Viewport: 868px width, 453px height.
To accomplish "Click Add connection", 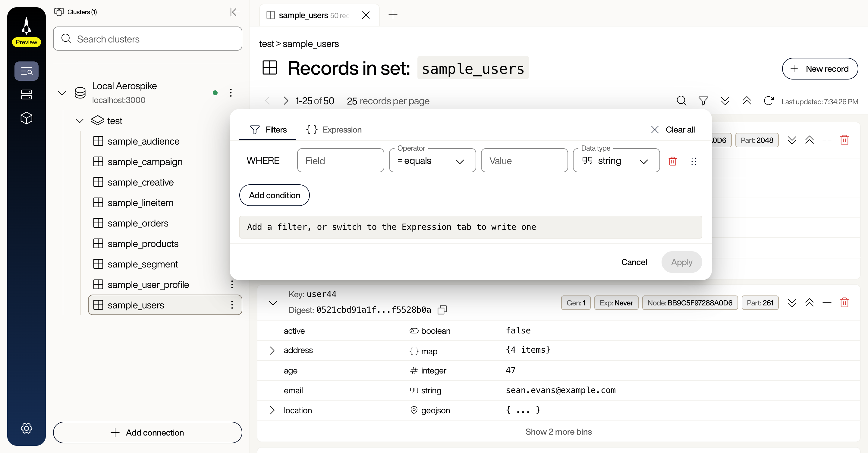I will pos(148,432).
